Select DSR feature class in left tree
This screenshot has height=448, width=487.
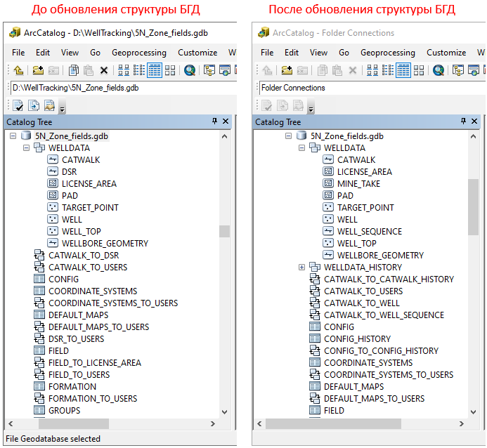(x=69, y=172)
